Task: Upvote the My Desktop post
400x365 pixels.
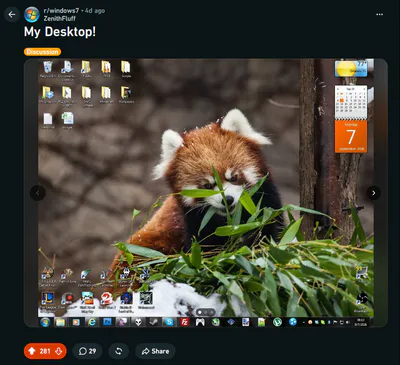Action: pos(32,351)
